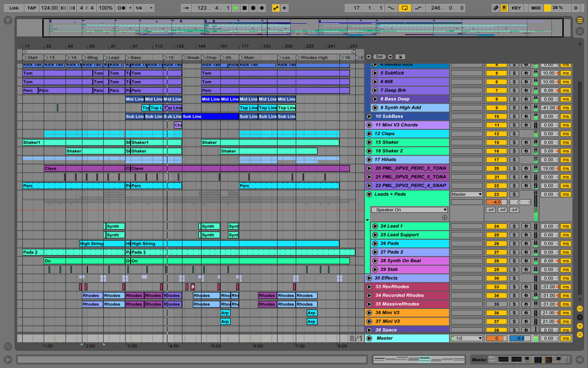The width and height of the screenshot is (588, 368).
Task: Arm 24 Lead 1 for recording
Action: [x=526, y=226]
